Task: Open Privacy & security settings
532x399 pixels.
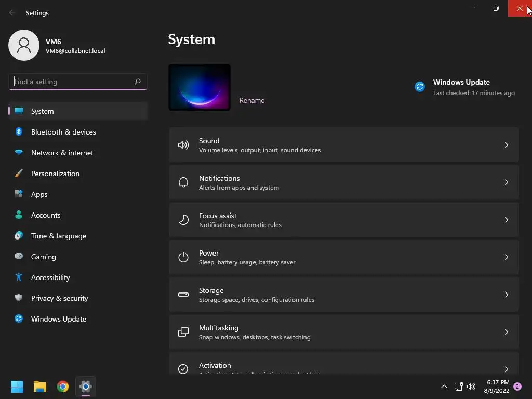Action: (78, 298)
